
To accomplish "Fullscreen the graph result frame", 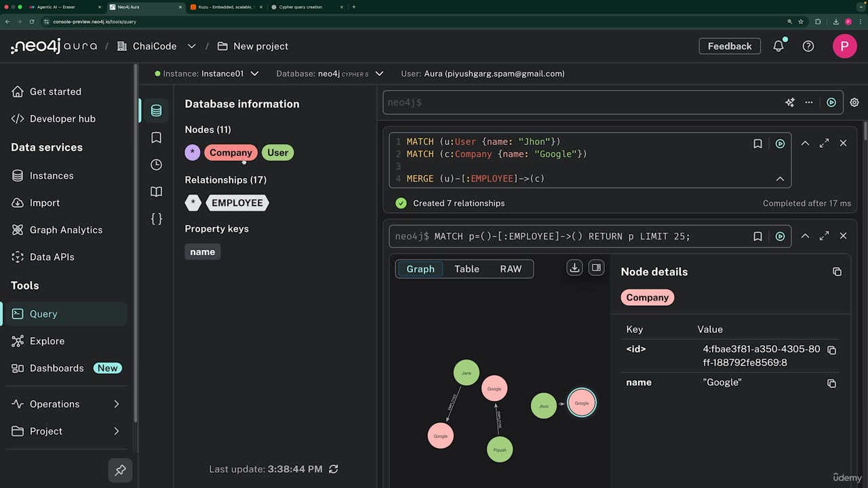I will pyautogui.click(x=824, y=237).
